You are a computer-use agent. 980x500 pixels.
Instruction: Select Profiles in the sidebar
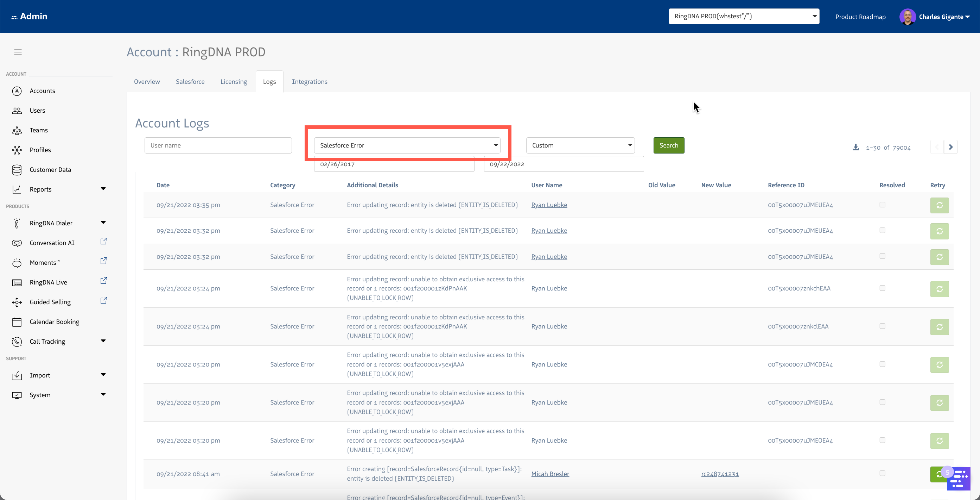point(40,150)
